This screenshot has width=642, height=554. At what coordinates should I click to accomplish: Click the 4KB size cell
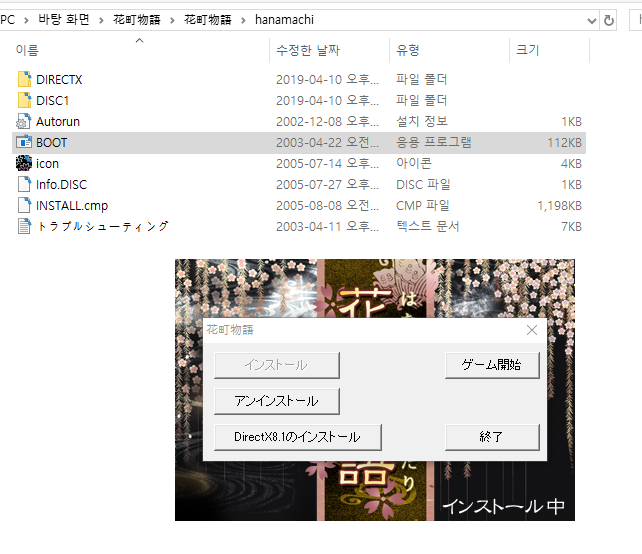coord(571,163)
